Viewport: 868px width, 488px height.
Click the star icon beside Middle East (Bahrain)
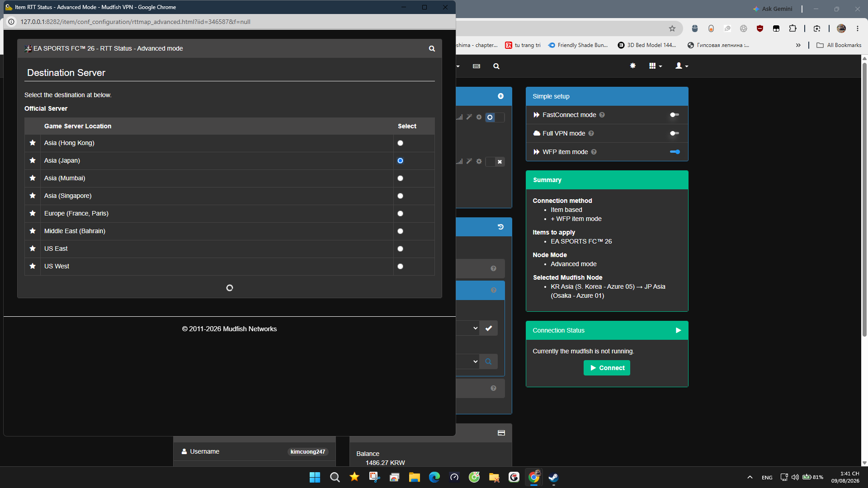[33, 231]
